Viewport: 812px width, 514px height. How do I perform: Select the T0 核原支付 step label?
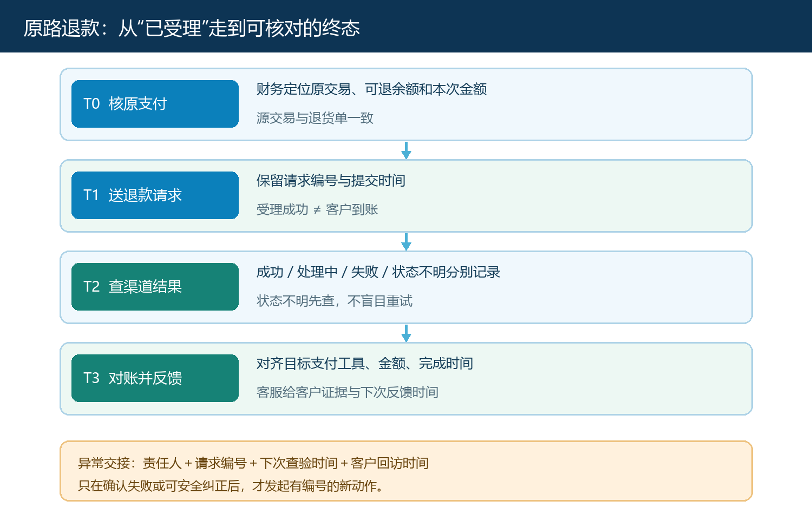155,104
